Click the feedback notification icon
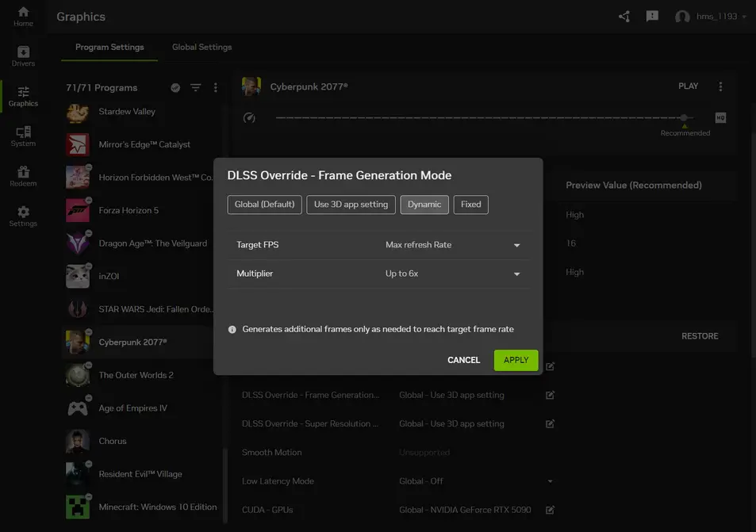 [652, 17]
